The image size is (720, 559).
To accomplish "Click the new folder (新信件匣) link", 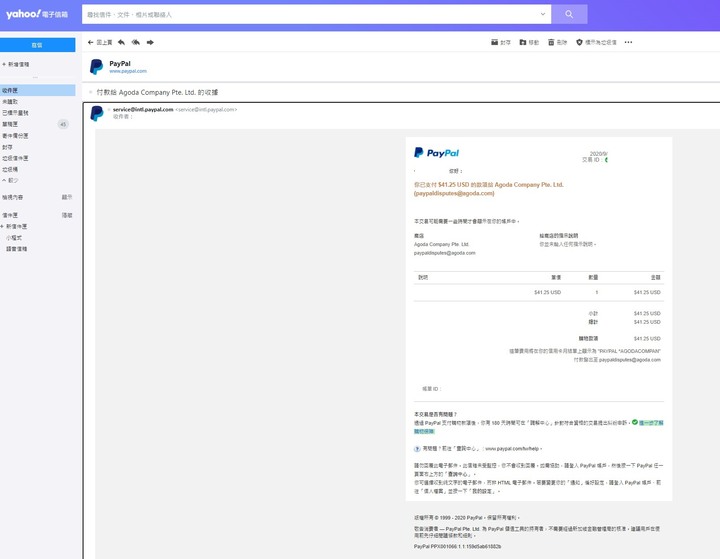I will pyautogui.click(x=14, y=226).
